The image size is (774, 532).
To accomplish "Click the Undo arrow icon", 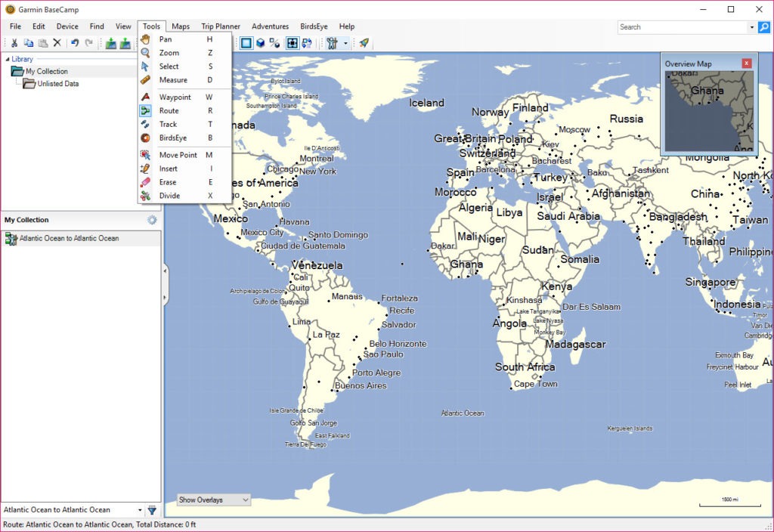I will click(x=75, y=43).
